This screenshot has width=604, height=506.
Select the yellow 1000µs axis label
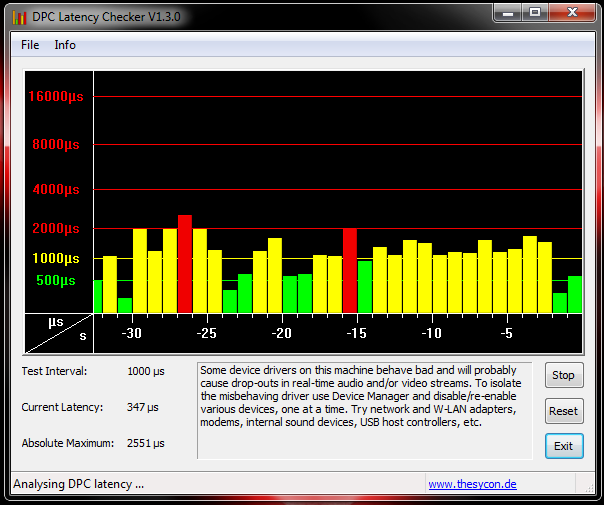coord(56,258)
